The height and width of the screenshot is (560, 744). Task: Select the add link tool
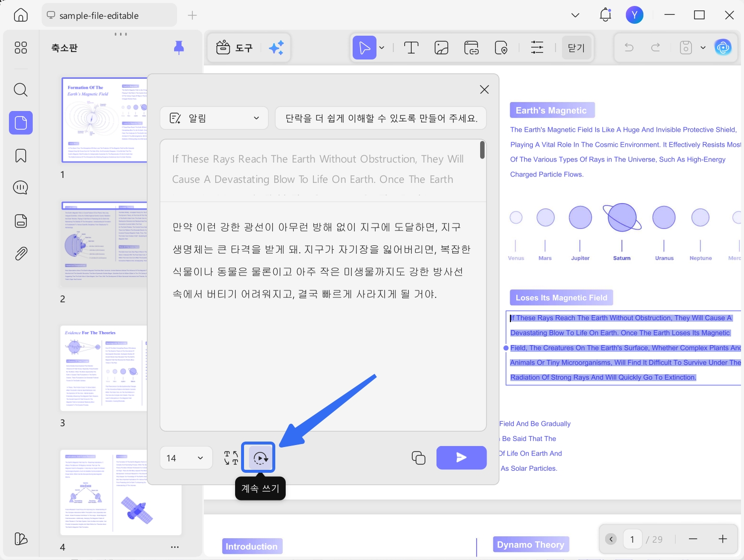coord(471,48)
